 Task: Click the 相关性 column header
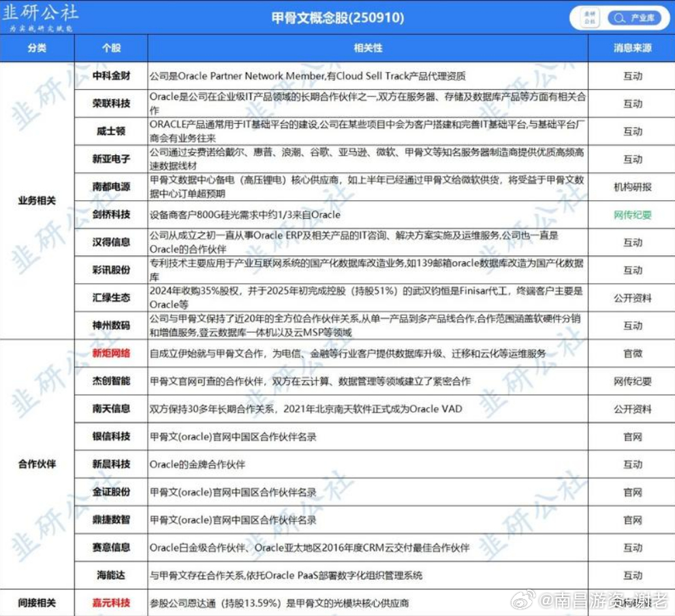(x=368, y=48)
